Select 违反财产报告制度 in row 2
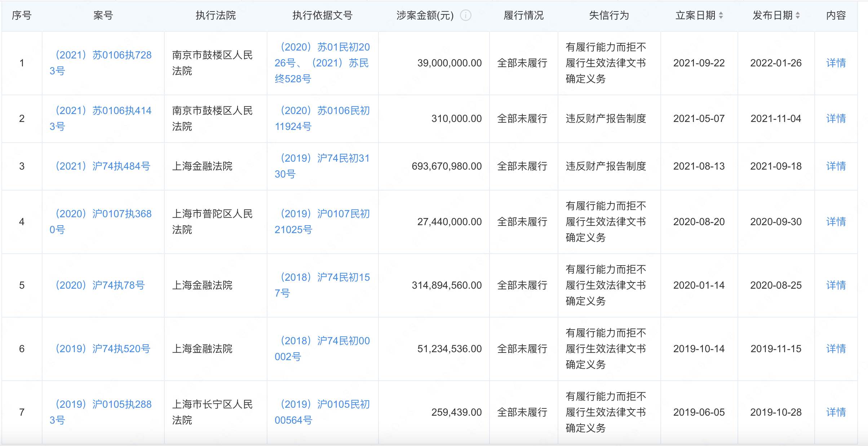Image resolution: width=868 pixels, height=446 pixels. point(606,118)
